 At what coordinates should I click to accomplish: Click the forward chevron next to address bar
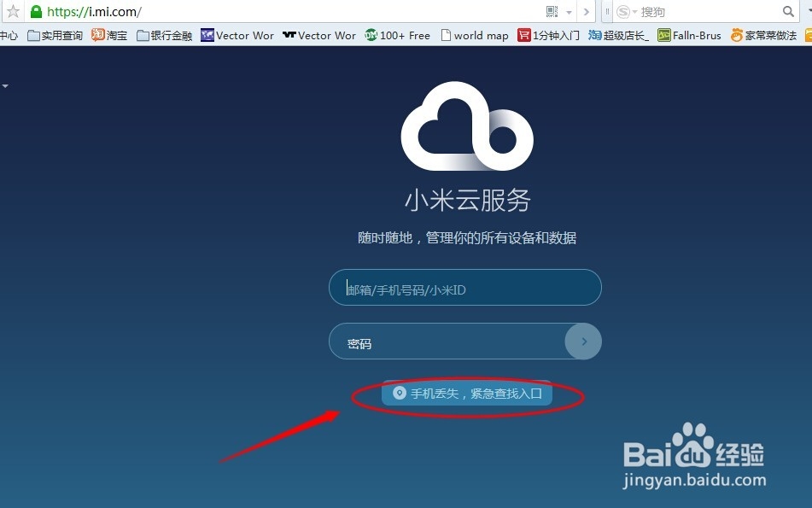(x=587, y=11)
